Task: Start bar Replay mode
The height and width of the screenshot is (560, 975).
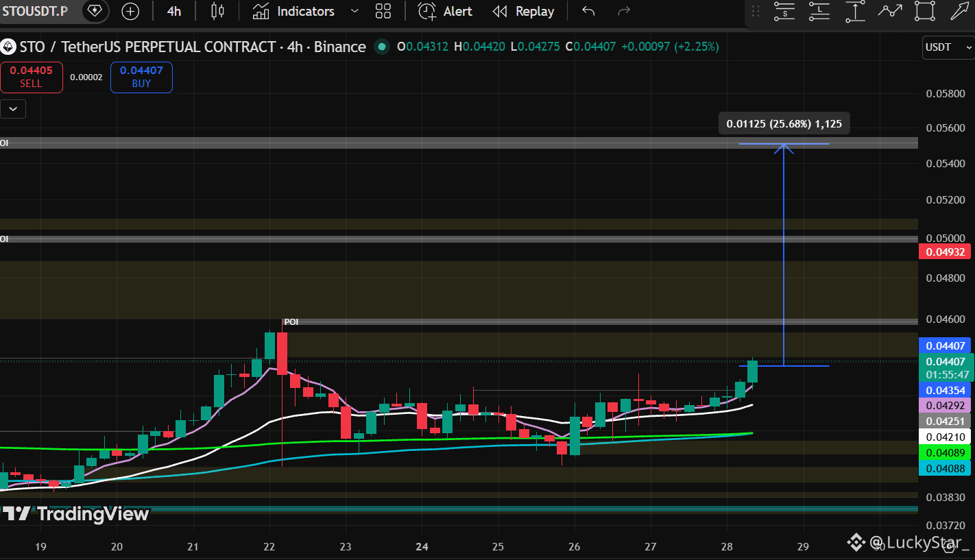Action: [x=524, y=11]
